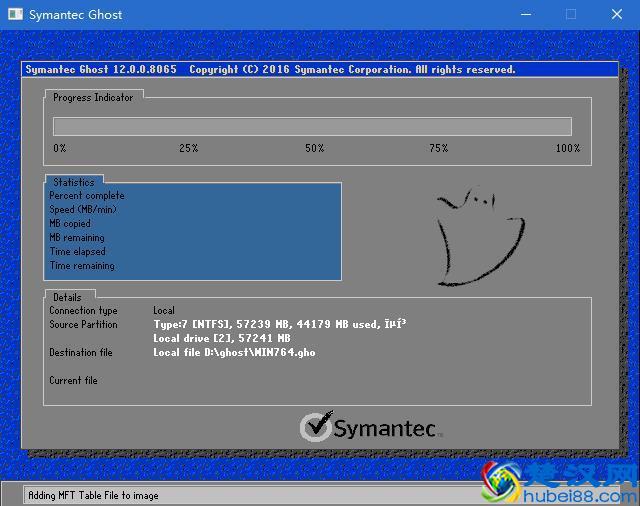Click the destination file path D:\ghost\WIN764.gho
The width and height of the screenshot is (640, 506).
[234, 353]
